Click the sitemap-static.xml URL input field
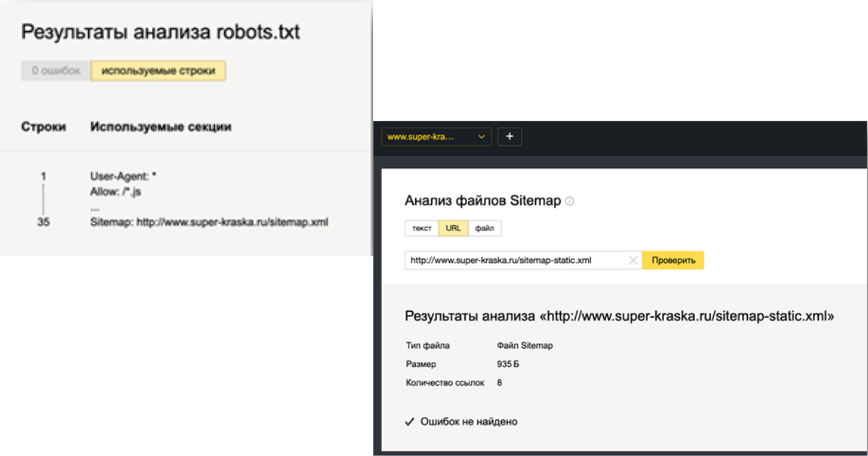The image size is (868, 456). [523, 261]
